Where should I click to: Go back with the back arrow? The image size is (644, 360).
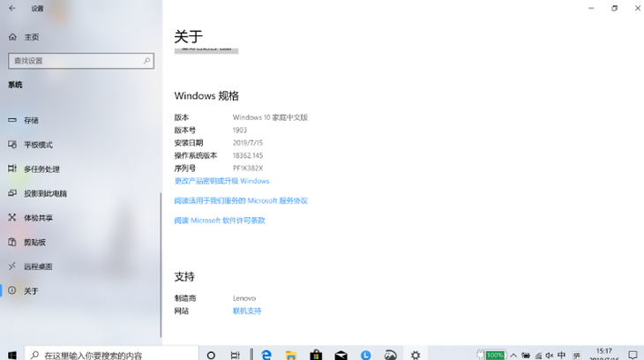tap(12, 8)
